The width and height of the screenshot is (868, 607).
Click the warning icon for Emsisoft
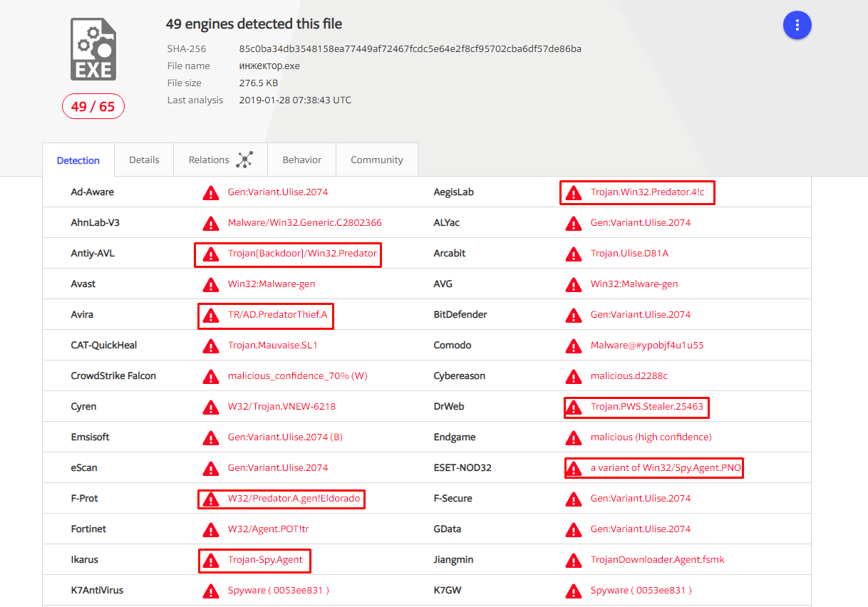click(210, 437)
